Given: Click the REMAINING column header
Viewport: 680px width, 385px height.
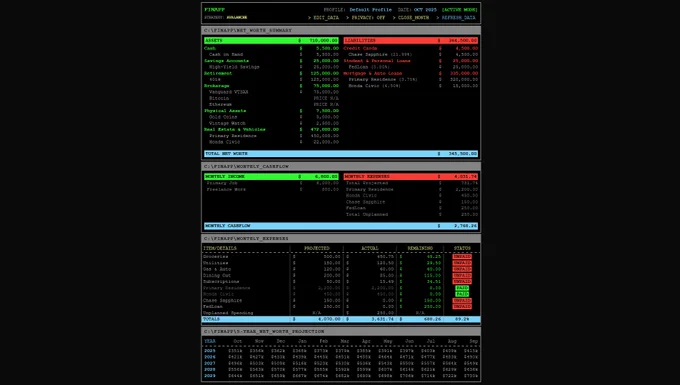Looking at the screenshot, I should [x=420, y=248].
